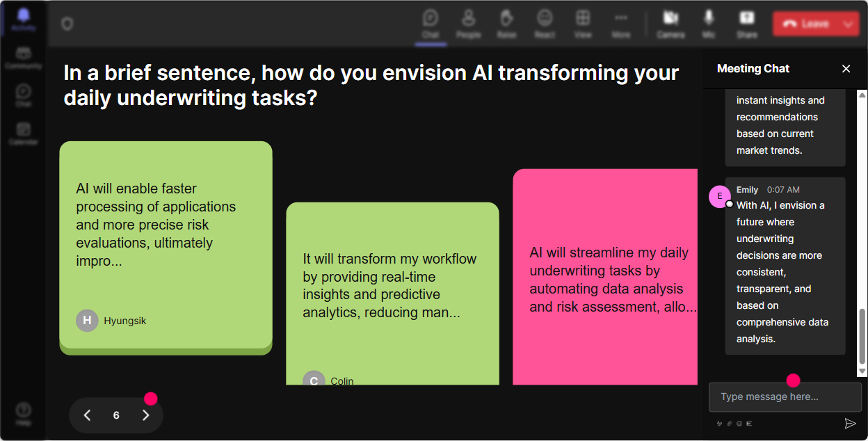Mute or unmute the Mic

coord(709,23)
